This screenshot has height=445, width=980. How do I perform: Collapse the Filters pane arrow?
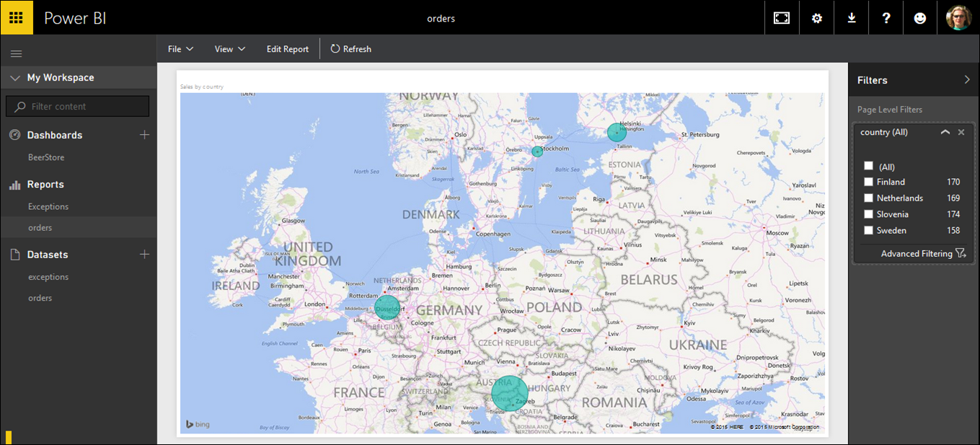(x=967, y=80)
